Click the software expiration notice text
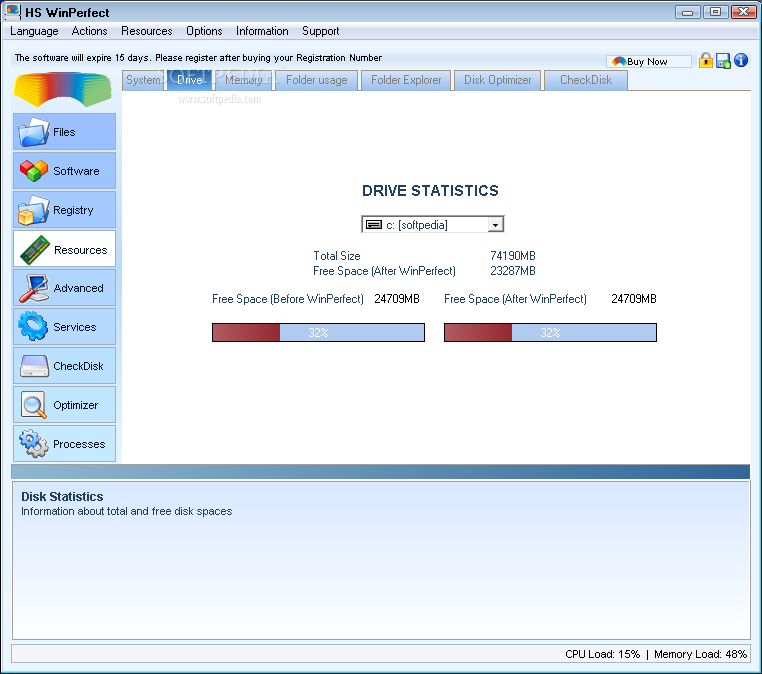 click(198, 58)
